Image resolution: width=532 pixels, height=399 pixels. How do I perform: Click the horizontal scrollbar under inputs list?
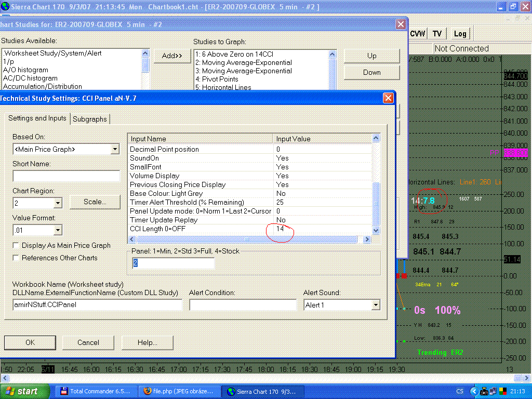(247, 240)
